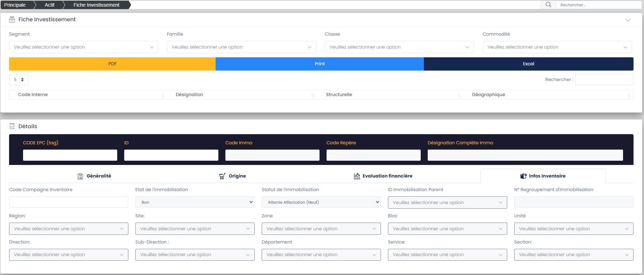Click the Rechercher table filter field
The width and height of the screenshot is (644, 275).
coord(604,80)
